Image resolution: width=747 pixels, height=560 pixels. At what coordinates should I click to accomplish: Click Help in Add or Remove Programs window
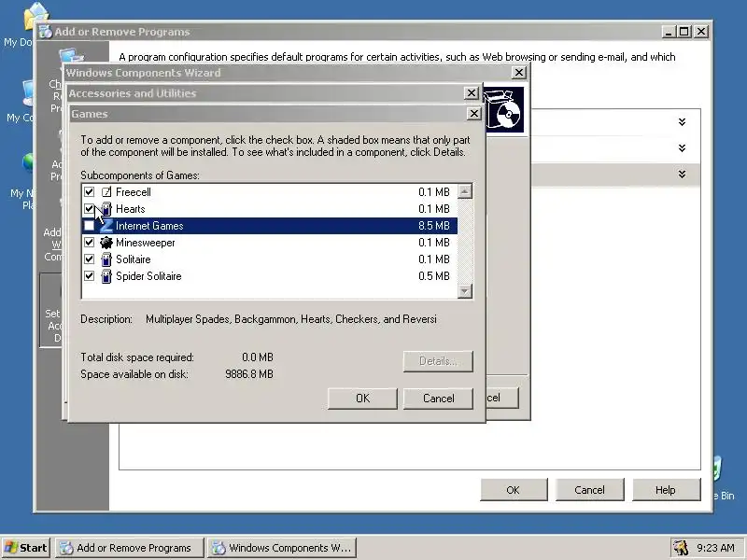coord(666,490)
